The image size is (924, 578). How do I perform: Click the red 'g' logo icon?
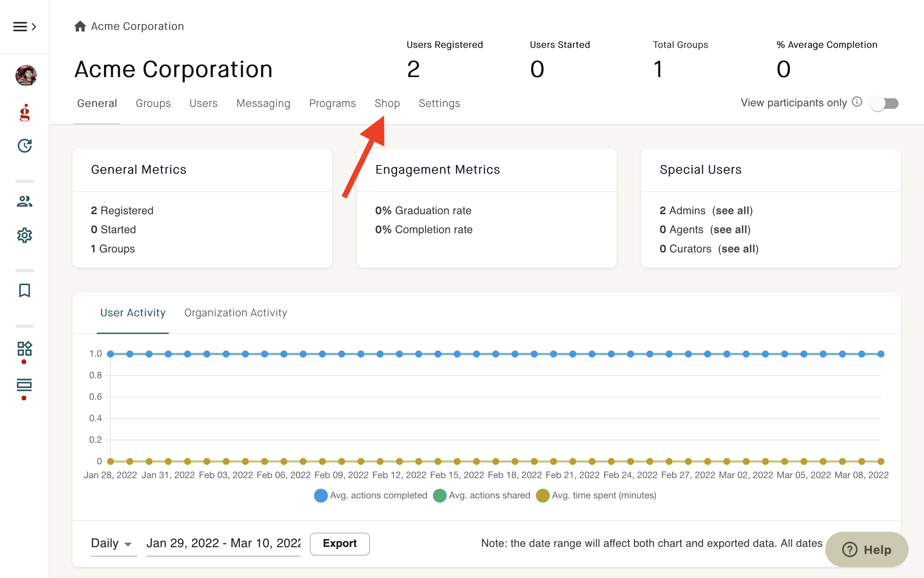[25, 112]
